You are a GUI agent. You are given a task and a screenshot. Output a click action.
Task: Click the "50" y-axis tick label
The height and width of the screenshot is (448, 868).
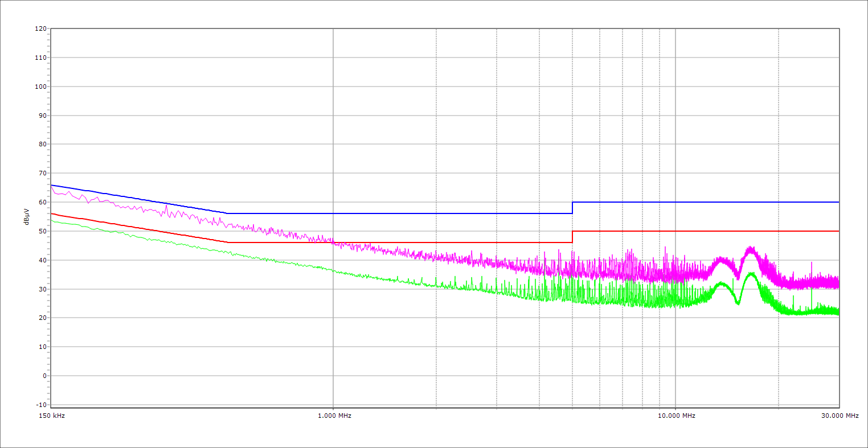point(42,231)
